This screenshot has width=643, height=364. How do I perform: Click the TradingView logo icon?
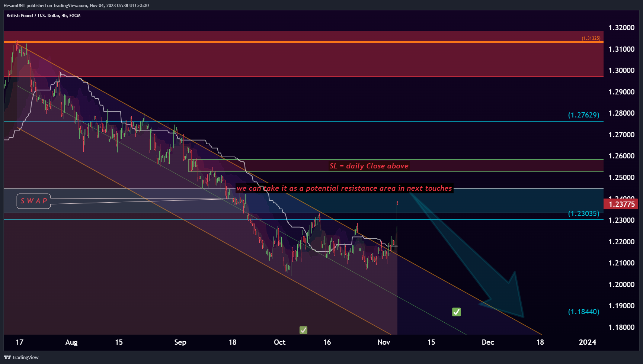click(7, 357)
